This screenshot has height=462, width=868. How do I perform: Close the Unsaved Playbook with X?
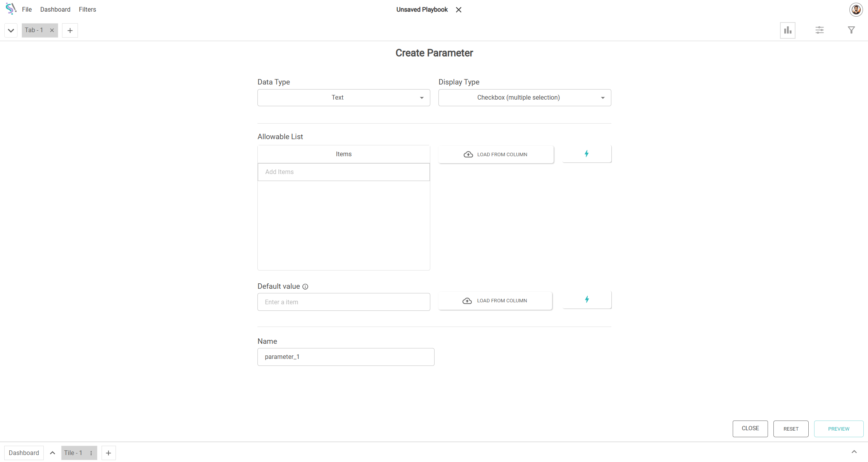[459, 10]
